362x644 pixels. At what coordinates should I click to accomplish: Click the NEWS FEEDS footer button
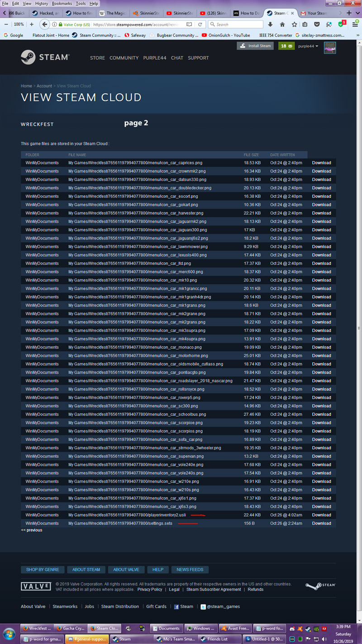(190, 570)
